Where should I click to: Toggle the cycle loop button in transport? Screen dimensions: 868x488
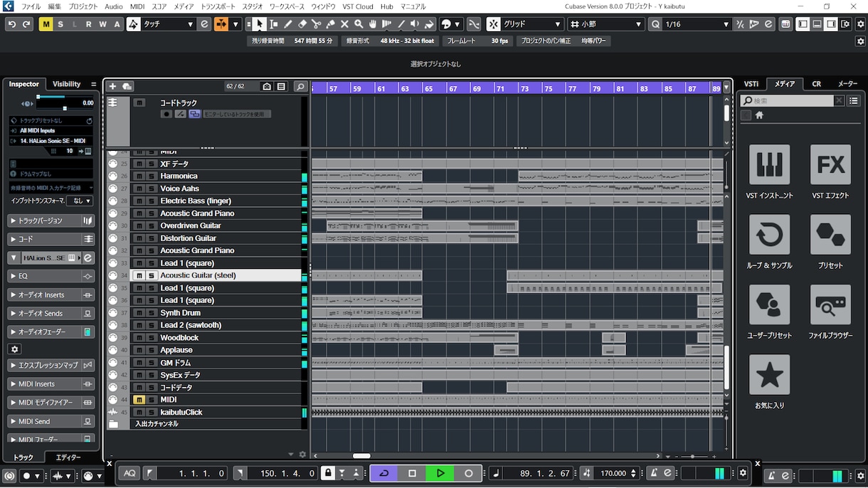384,473
